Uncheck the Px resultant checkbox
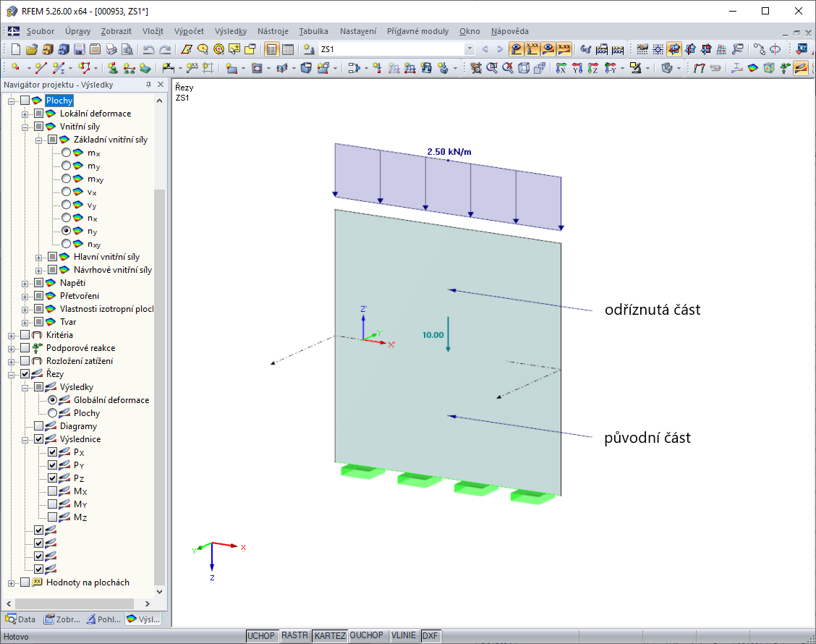This screenshot has height=644, width=816. [x=53, y=452]
